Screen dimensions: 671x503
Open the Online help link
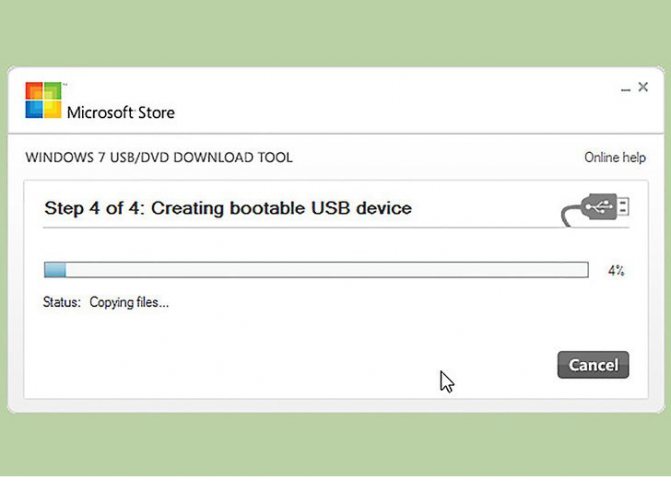(615, 158)
